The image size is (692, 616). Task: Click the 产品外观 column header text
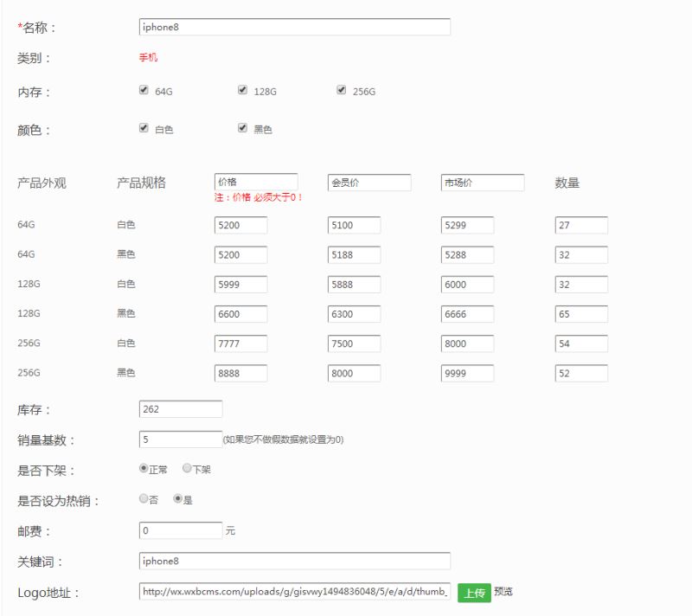[x=42, y=183]
